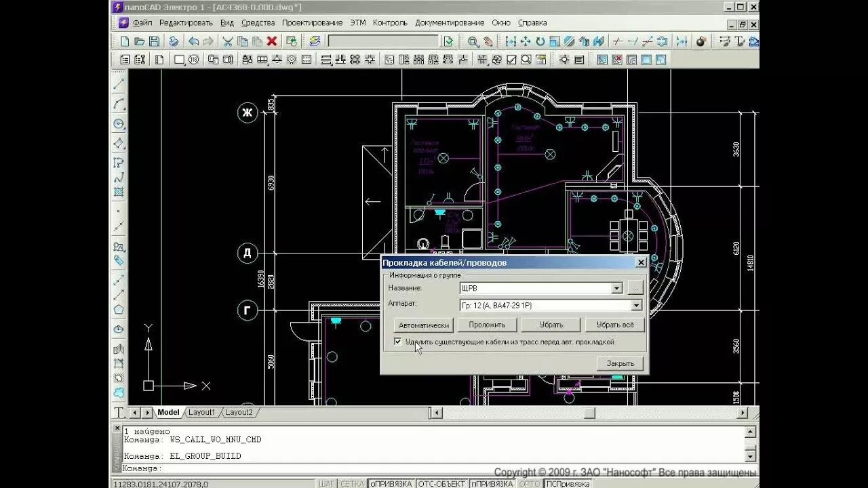
Task: Close the cable routing dialog with X
Action: click(641, 262)
